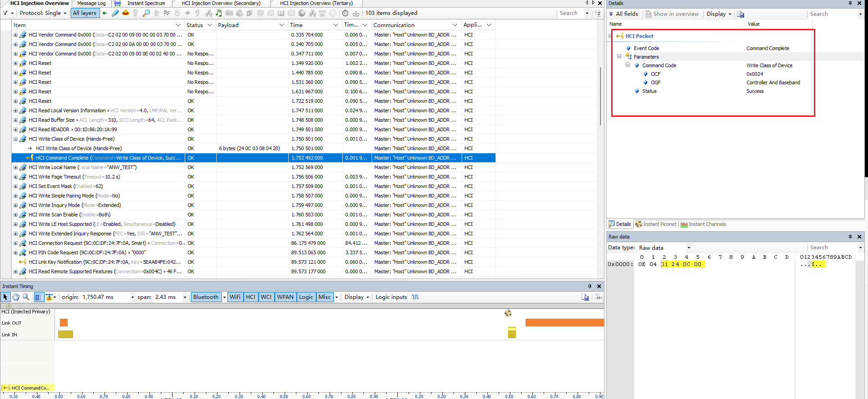Viewport: 868px width, 399px height.
Task: Open the Status column dropdown arrow
Action: click(209, 25)
